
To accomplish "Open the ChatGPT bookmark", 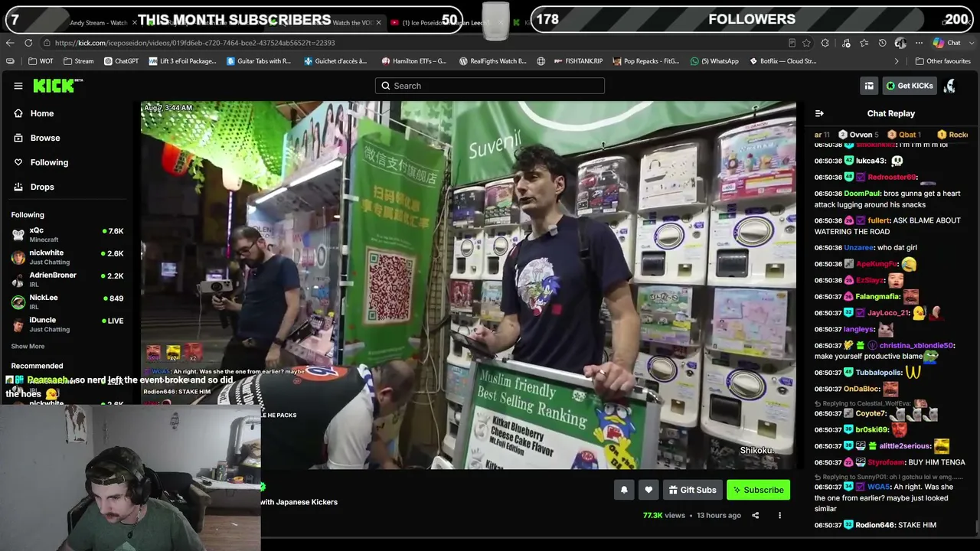I will (121, 61).
